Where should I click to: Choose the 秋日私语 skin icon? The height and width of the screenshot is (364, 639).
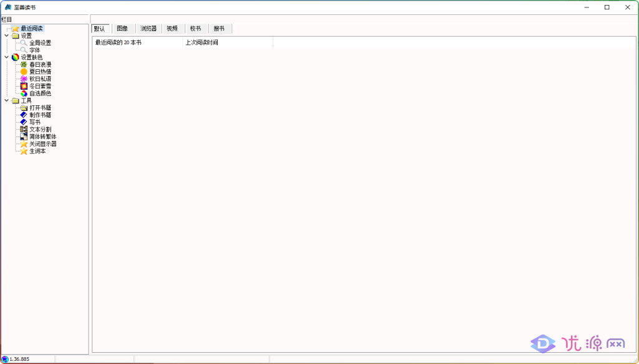click(x=24, y=79)
